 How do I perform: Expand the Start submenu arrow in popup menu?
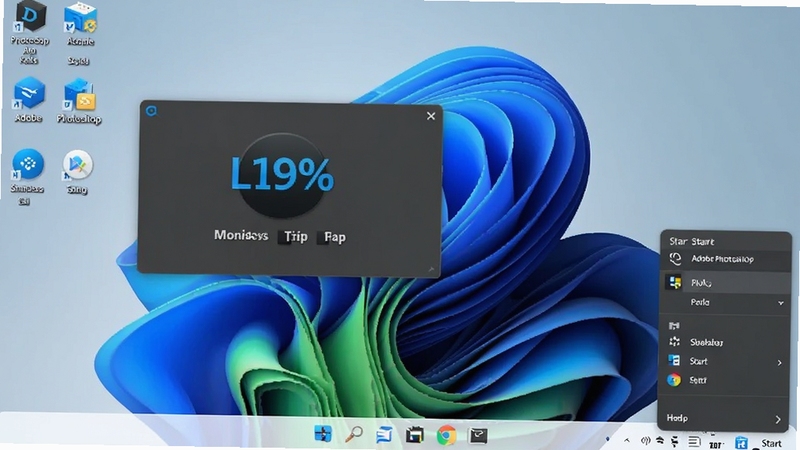(779, 362)
